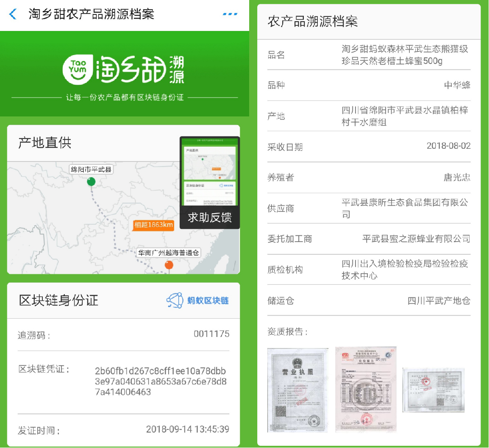Tap the 养殖者 field label
489x448 pixels.
pos(281,178)
